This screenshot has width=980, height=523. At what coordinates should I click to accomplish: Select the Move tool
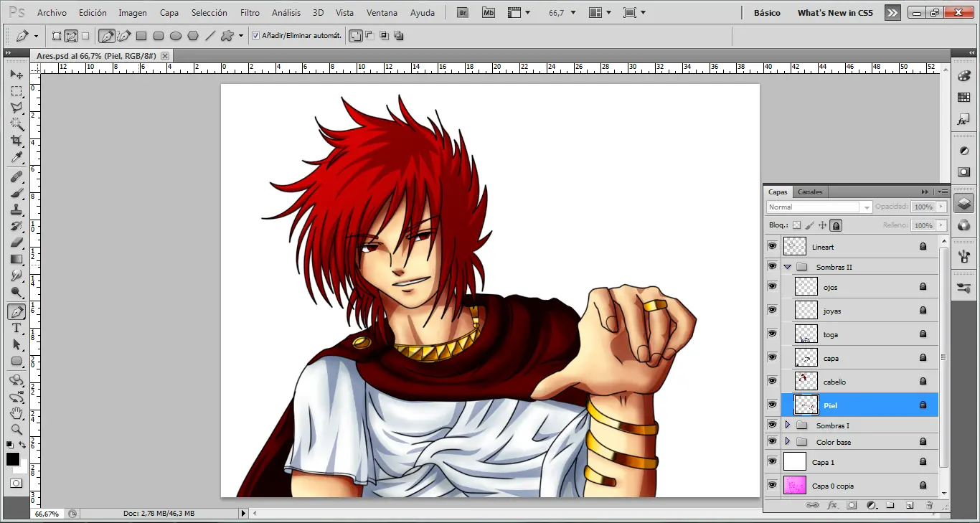[16, 75]
